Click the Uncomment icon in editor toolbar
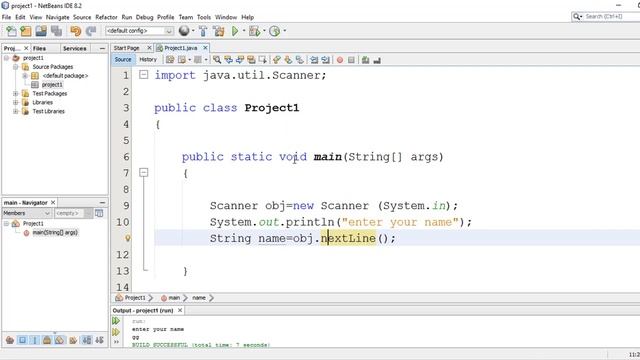The width and height of the screenshot is (640, 360). [377, 60]
